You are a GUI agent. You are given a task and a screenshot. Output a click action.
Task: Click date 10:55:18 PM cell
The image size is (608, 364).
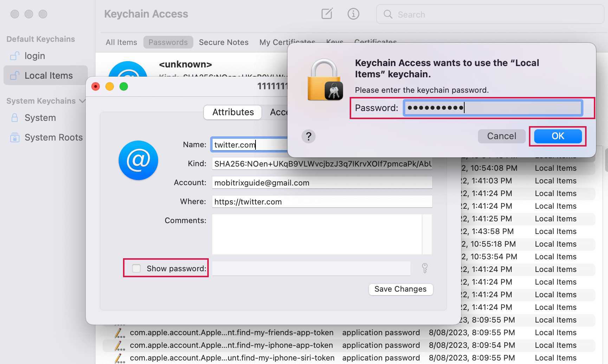(x=489, y=244)
